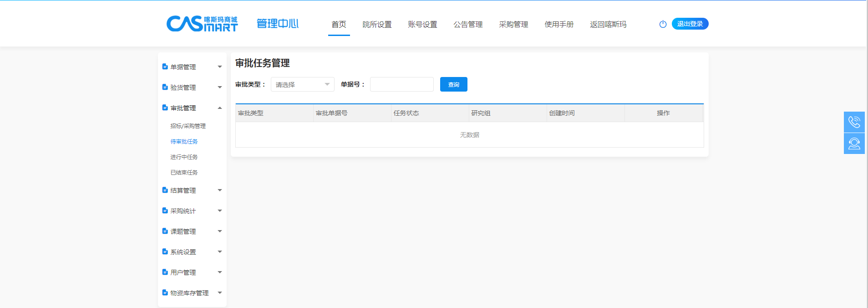Click the 退出登录 logout button
The height and width of the screenshot is (308, 868).
pyautogui.click(x=690, y=24)
